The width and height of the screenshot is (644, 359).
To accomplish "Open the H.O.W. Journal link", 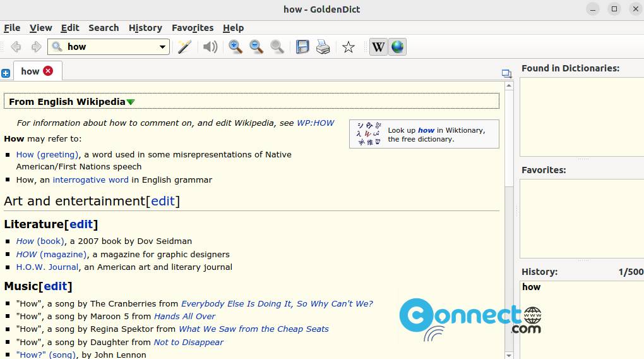I will point(47,267).
